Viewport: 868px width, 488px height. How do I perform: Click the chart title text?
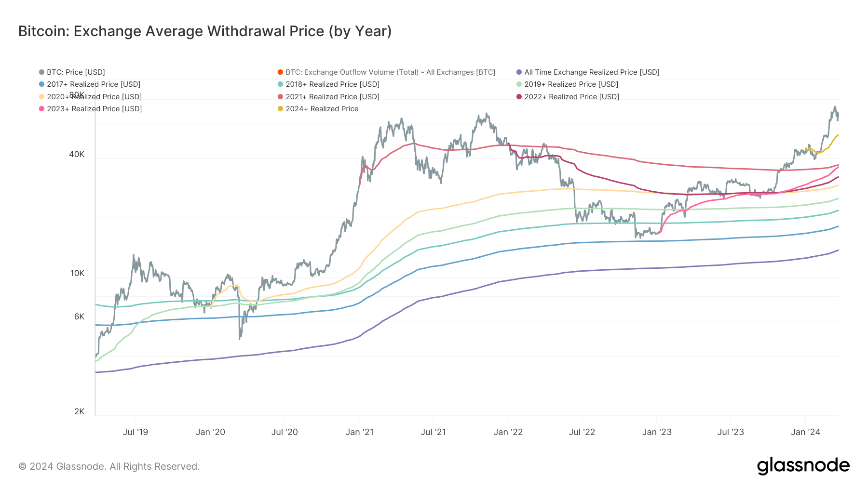click(205, 31)
